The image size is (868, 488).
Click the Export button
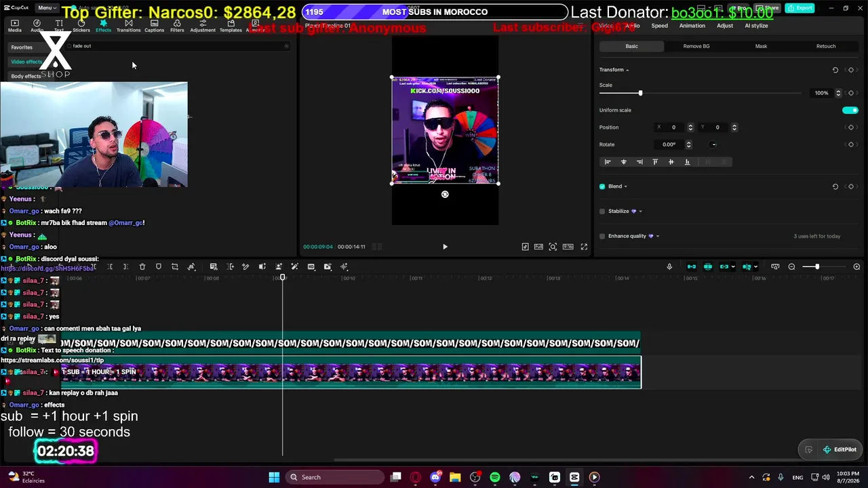[x=800, y=7]
